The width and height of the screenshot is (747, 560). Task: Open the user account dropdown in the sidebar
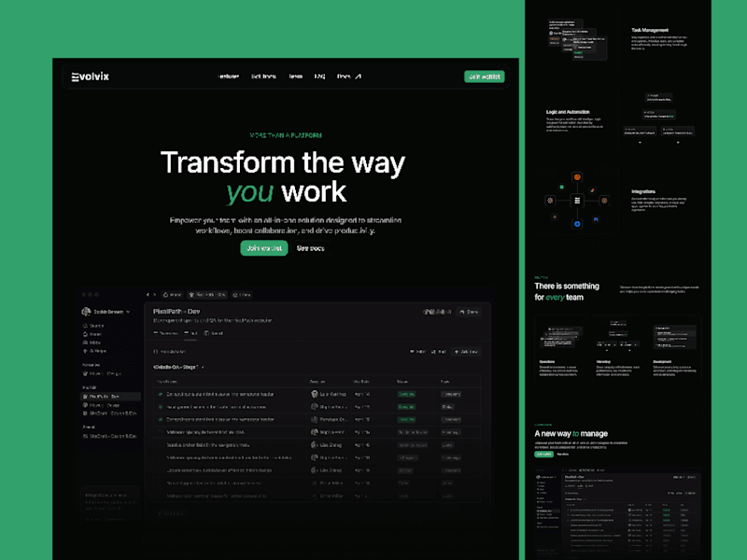[128, 312]
